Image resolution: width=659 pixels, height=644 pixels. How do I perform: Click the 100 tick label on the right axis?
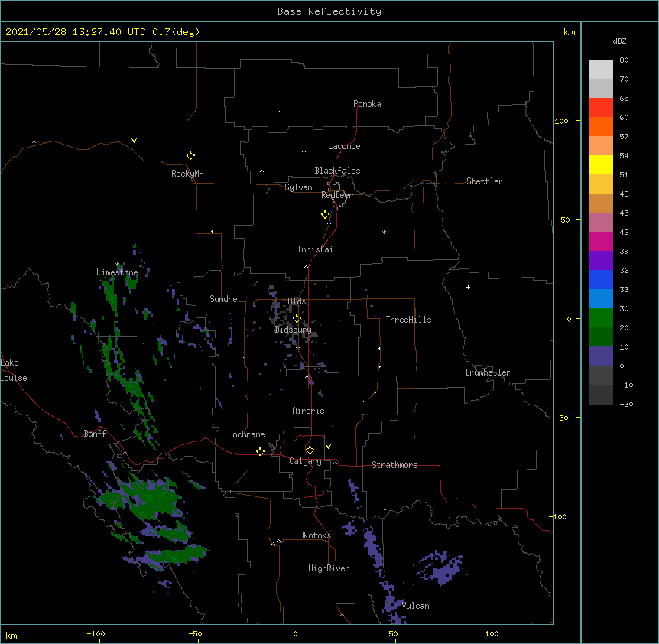[561, 121]
